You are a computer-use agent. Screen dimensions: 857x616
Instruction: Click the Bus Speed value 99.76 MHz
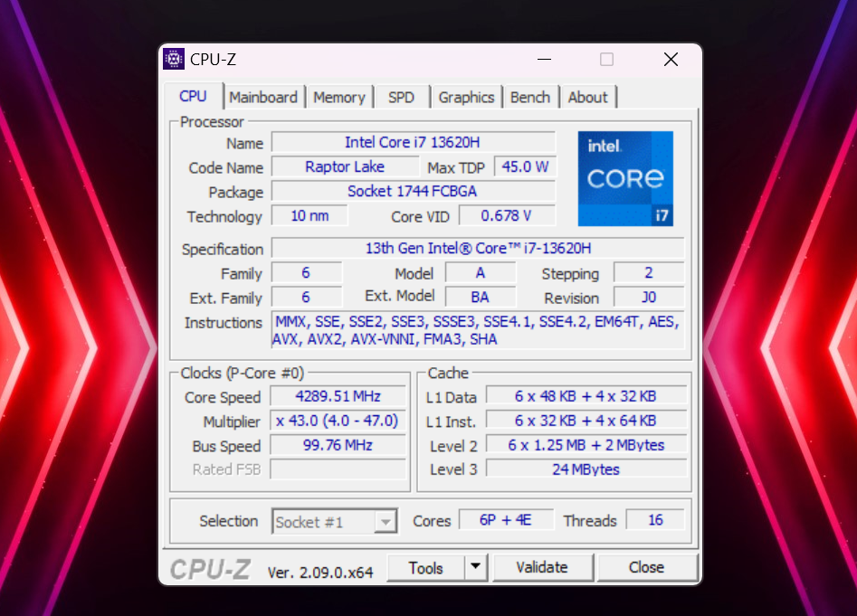(338, 445)
